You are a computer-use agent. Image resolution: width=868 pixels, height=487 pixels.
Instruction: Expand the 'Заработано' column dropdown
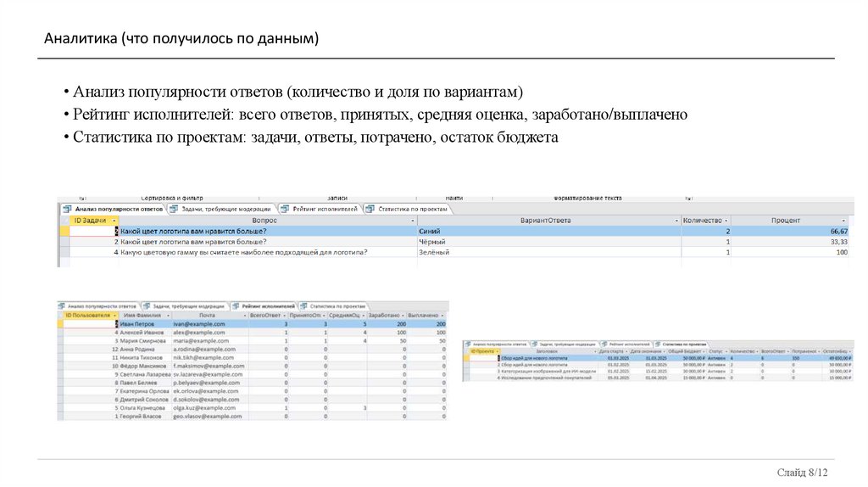click(403, 316)
